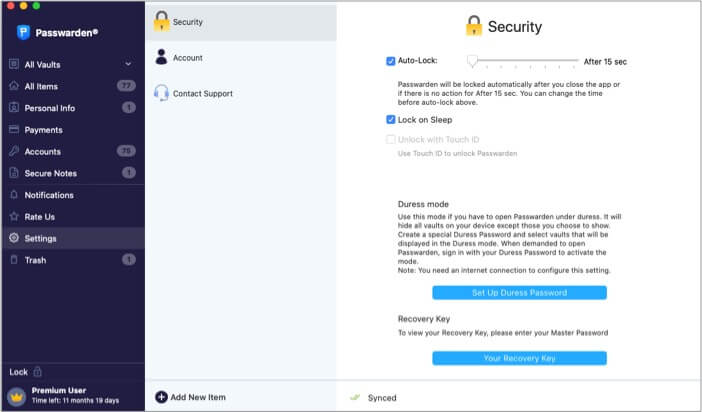702x412 pixels.
Task: Click the Settings label in sidebar
Action: (40, 238)
